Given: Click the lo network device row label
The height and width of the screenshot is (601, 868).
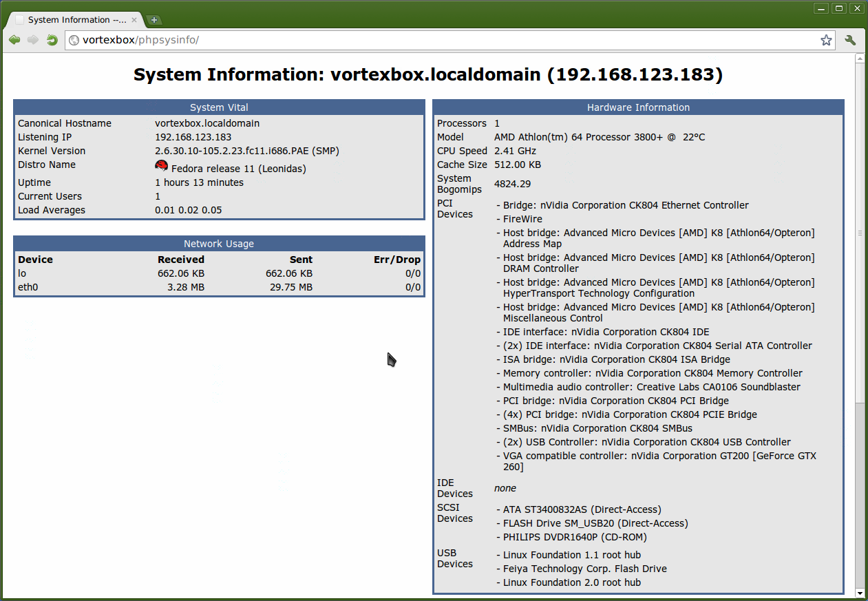Looking at the screenshot, I should [x=21, y=273].
